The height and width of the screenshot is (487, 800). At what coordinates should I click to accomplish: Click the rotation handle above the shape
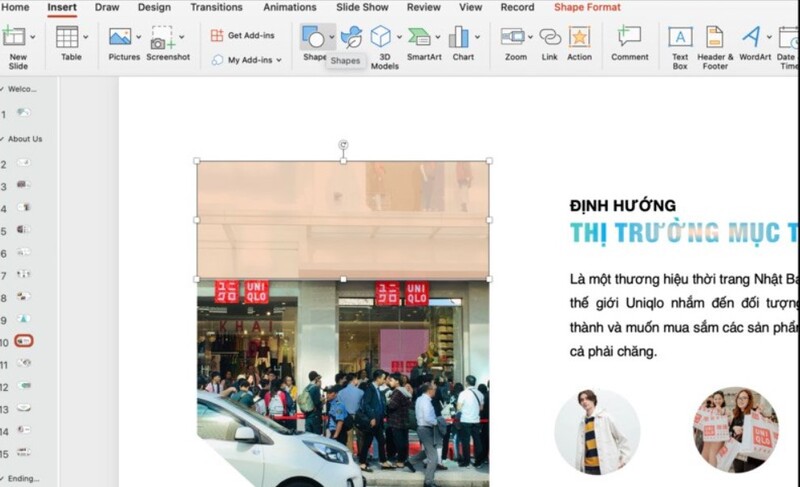point(343,145)
